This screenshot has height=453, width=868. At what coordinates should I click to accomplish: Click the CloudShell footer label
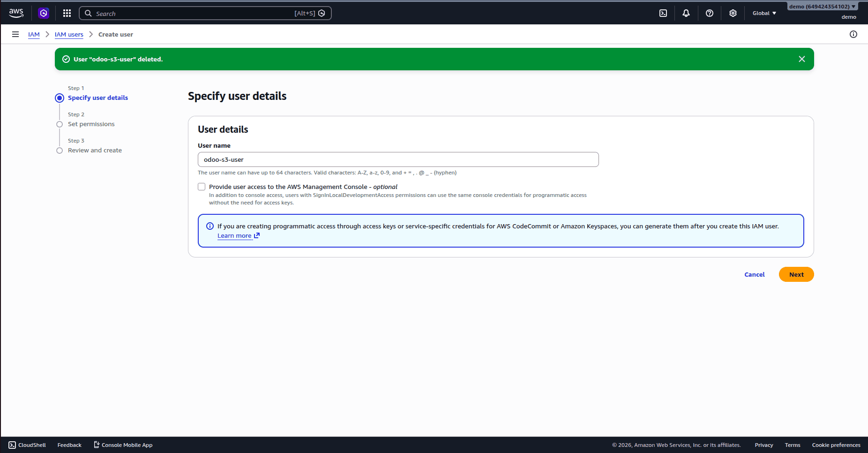pos(32,445)
